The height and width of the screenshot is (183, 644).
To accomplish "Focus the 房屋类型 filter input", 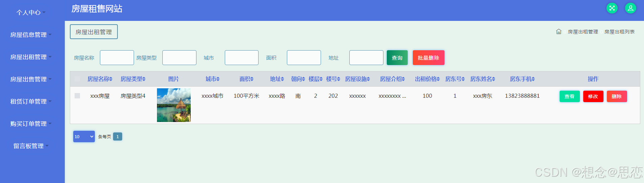I will (x=179, y=58).
